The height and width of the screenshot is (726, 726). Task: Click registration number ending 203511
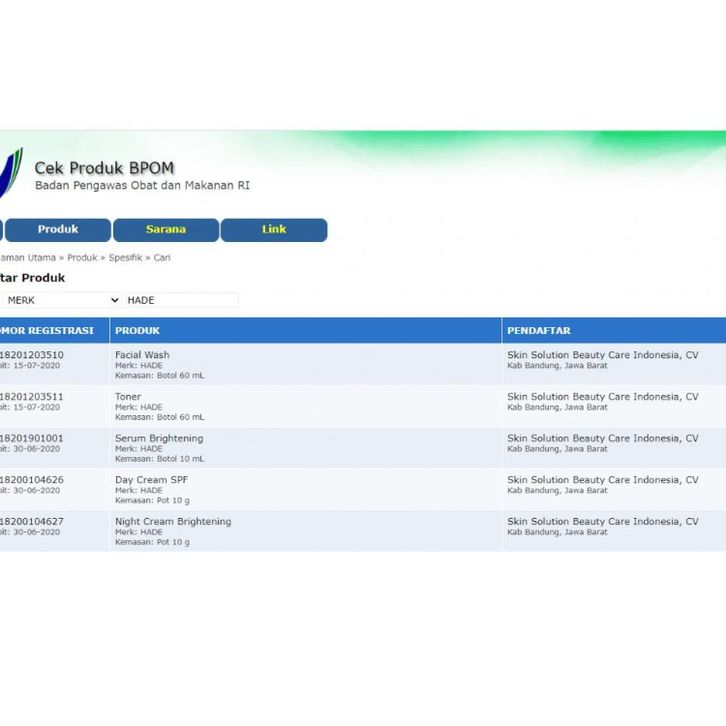(x=31, y=397)
